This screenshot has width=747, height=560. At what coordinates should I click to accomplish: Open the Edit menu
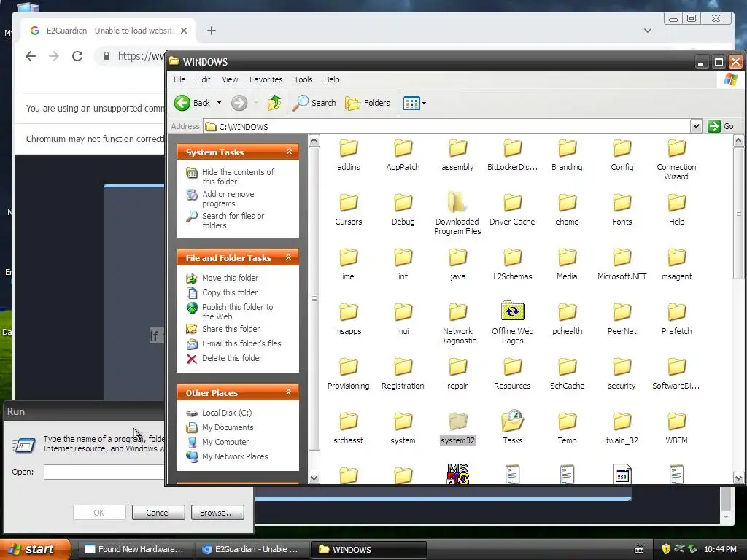[x=204, y=79]
